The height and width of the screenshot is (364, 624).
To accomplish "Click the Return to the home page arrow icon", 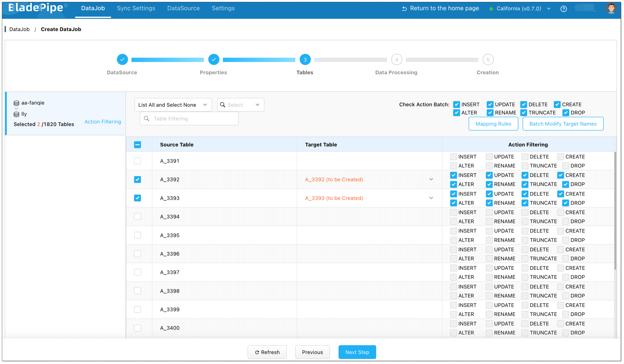I will pyautogui.click(x=404, y=9).
